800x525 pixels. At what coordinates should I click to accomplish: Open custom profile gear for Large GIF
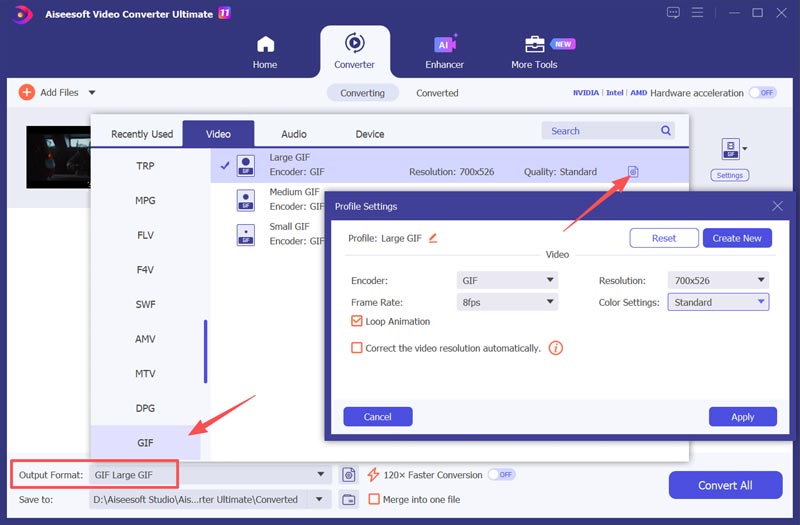(x=633, y=172)
